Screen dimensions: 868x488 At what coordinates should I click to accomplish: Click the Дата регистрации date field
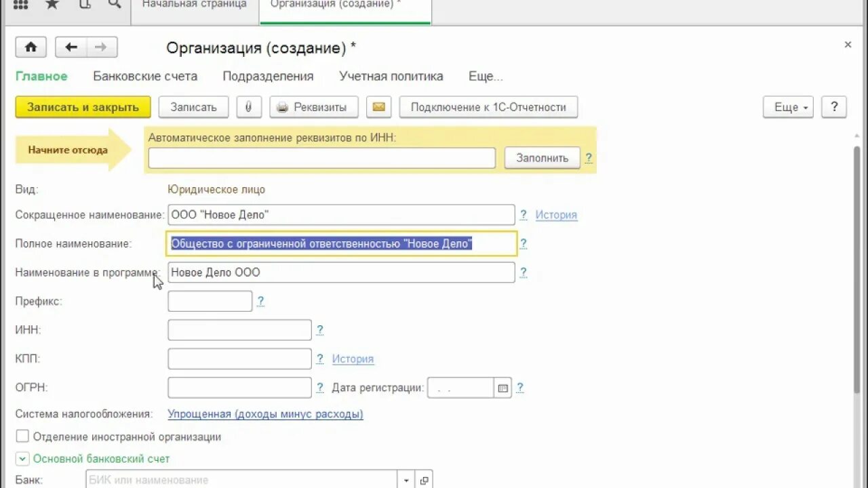click(x=461, y=388)
